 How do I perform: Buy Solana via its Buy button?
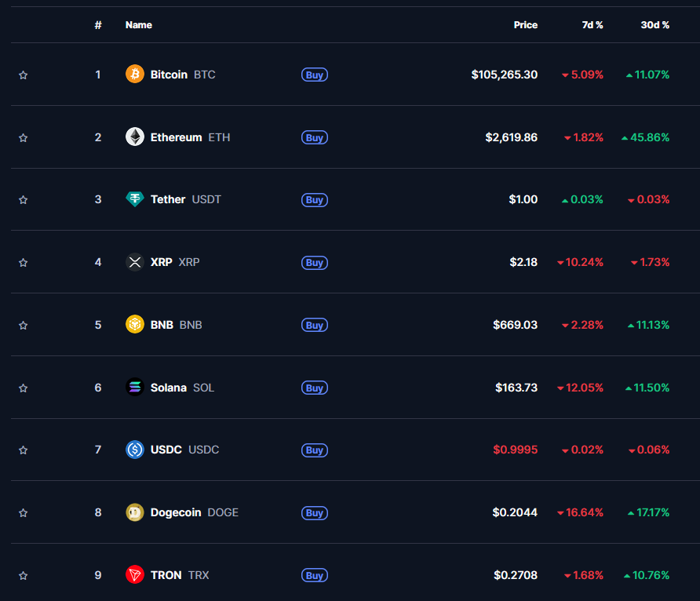pos(315,388)
